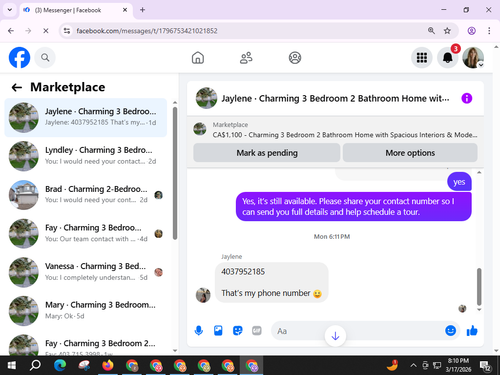The height and width of the screenshot is (375, 500).
Task: Open Windows taskbar search
Action: (x=35, y=365)
